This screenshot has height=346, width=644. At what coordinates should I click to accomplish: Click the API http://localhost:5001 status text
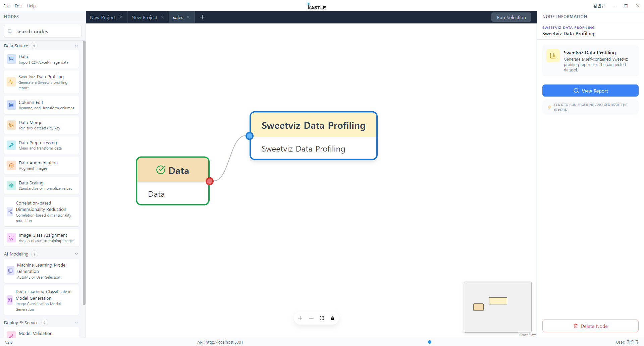pos(220,342)
